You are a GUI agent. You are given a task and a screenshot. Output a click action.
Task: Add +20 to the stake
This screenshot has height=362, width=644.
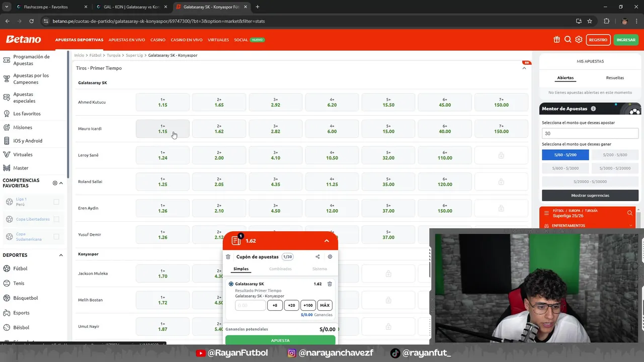point(291,305)
